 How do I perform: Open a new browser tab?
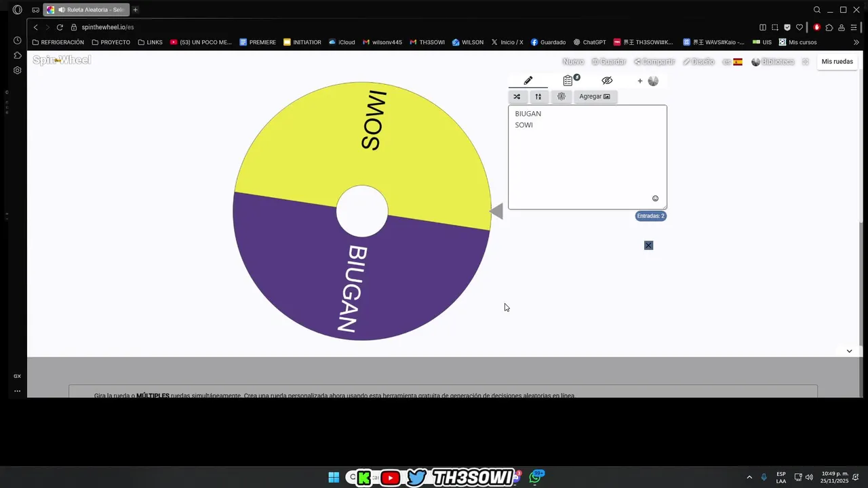coord(136,9)
